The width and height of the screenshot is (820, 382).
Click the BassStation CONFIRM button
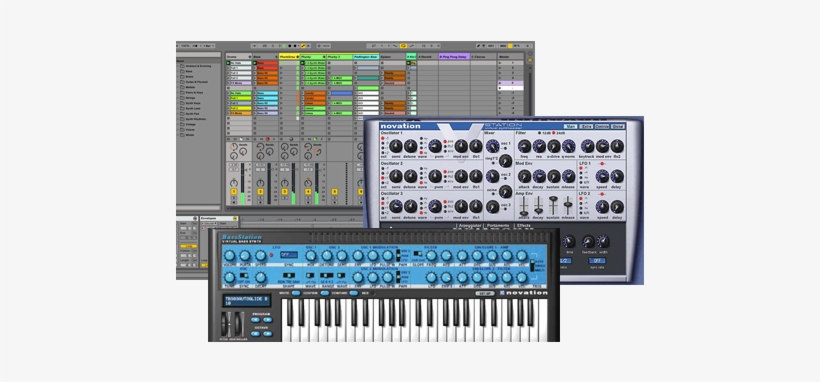(x=325, y=293)
